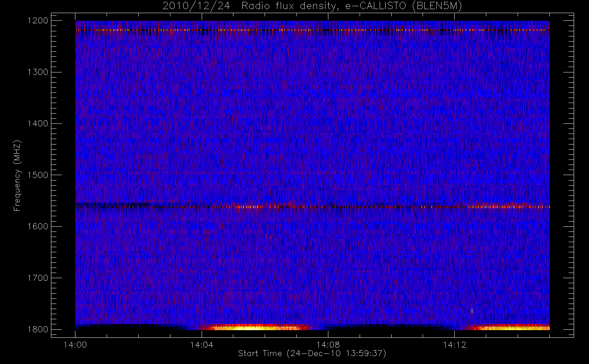Click the 'Start Time (24-Dec-10 13:59:37)' label
Screen dimensions: 589x364
pyautogui.click(x=312, y=353)
